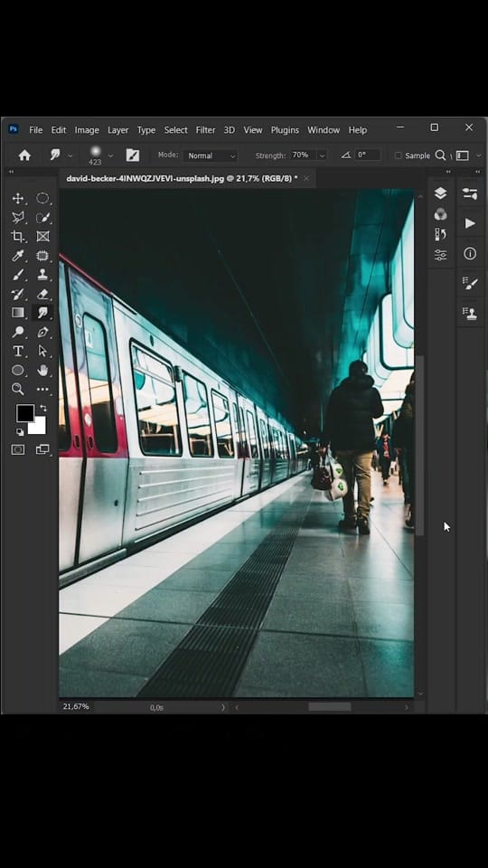The width and height of the screenshot is (488, 868).
Task: Enable the Sample All Layers checkbox
Action: coord(398,156)
